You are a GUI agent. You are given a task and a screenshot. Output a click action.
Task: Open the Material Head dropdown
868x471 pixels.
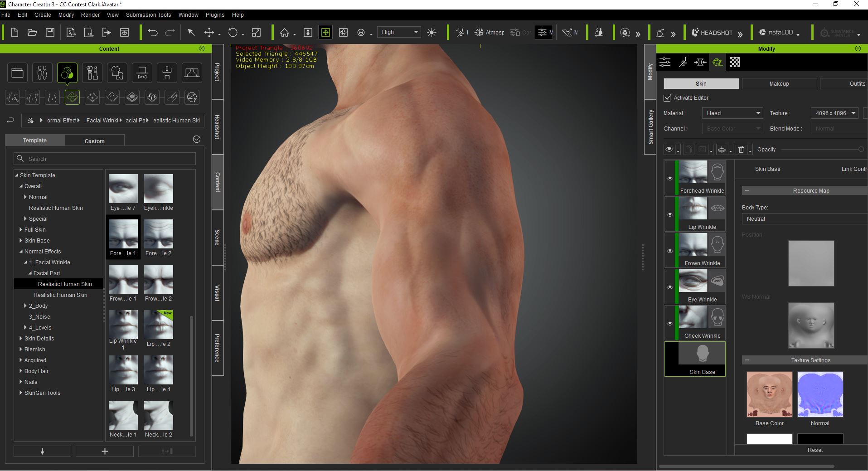point(732,113)
